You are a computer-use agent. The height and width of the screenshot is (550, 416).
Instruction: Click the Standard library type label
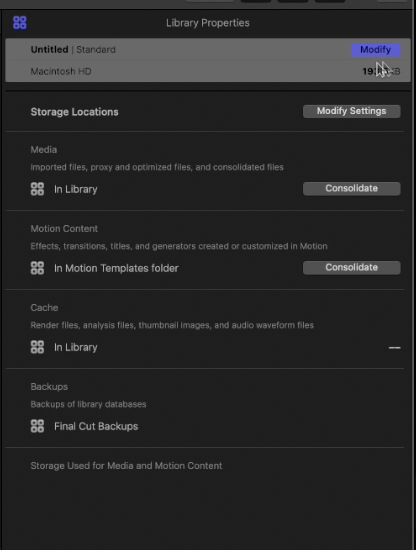(96, 49)
